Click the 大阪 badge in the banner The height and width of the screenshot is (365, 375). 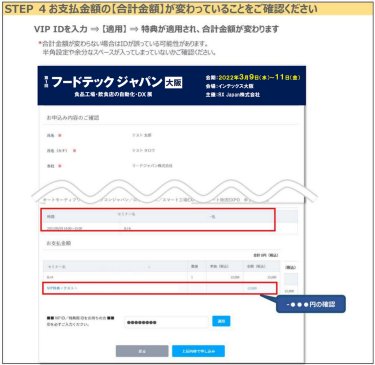click(x=174, y=82)
